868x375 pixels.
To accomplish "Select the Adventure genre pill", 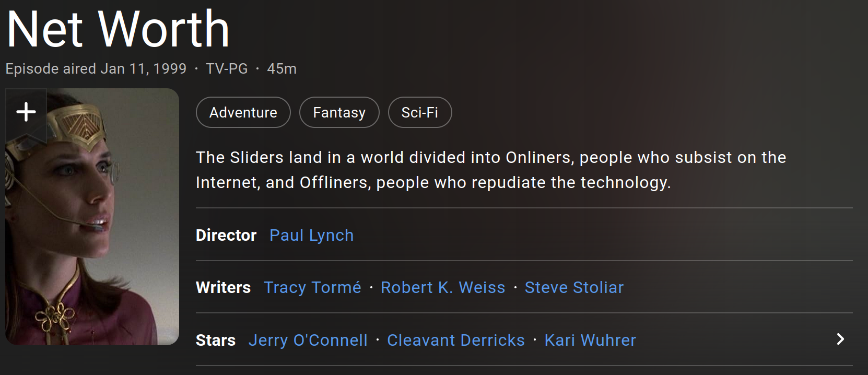I will point(243,112).
